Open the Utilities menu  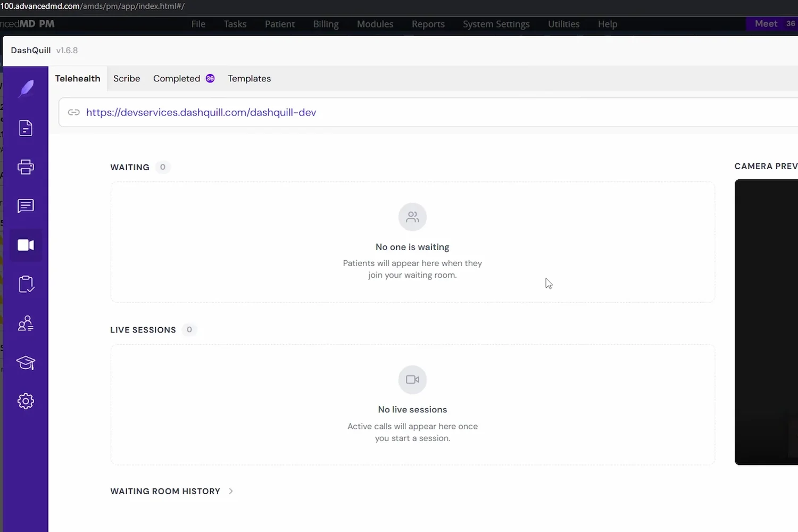[564, 24]
